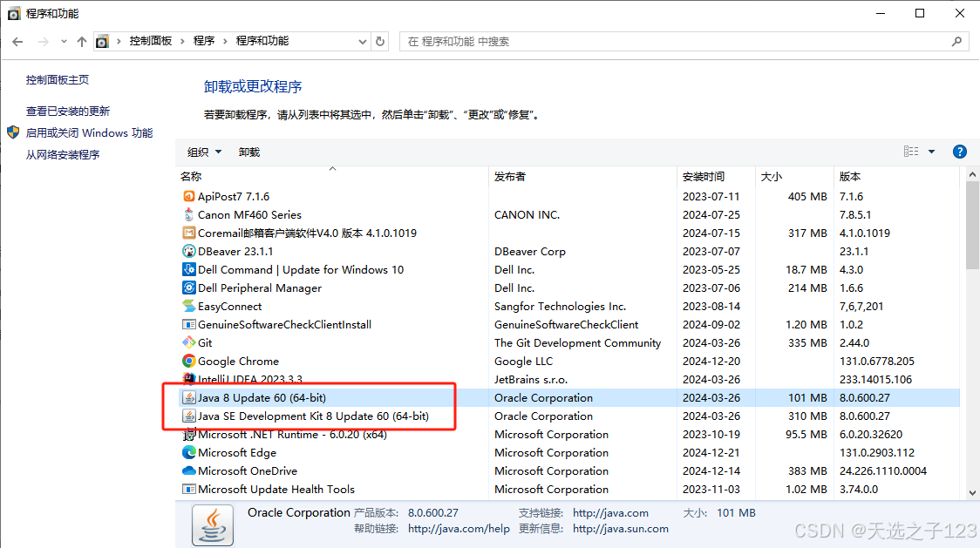Click the Microsoft Update Health Tools icon

tap(188, 490)
